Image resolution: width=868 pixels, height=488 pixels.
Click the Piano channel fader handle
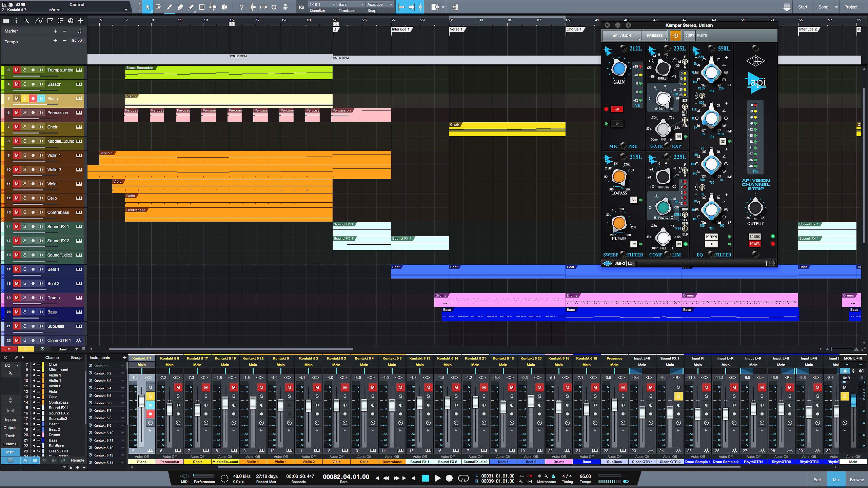coord(142,401)
